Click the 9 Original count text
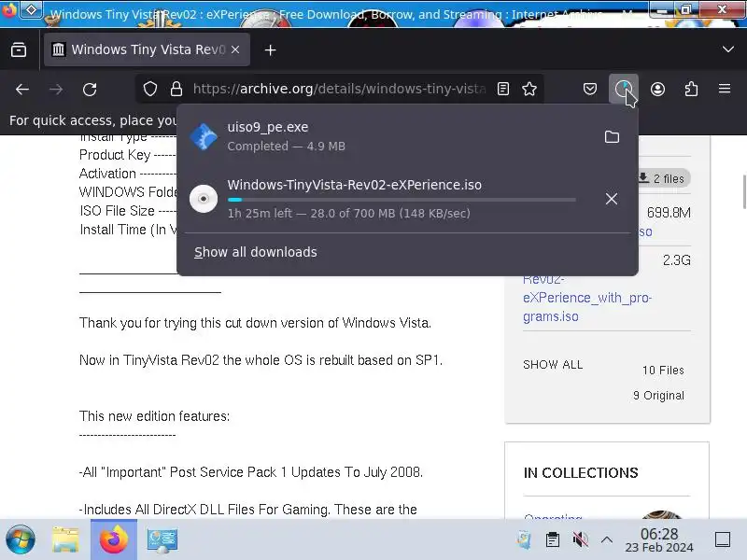747x560 pixels. (658, 395)
